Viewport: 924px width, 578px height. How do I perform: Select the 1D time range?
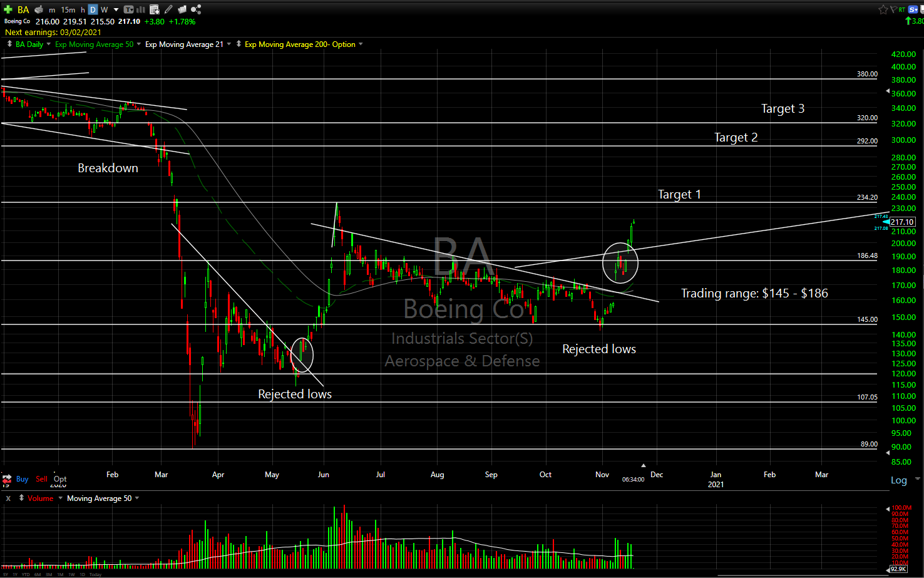(x=82, y=574)
